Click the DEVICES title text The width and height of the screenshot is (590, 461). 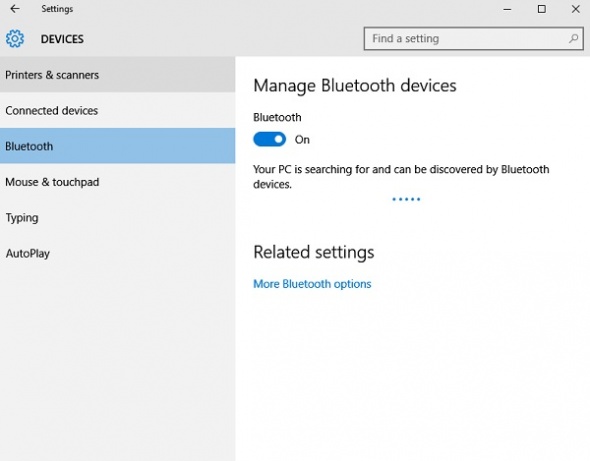(62, 39)
